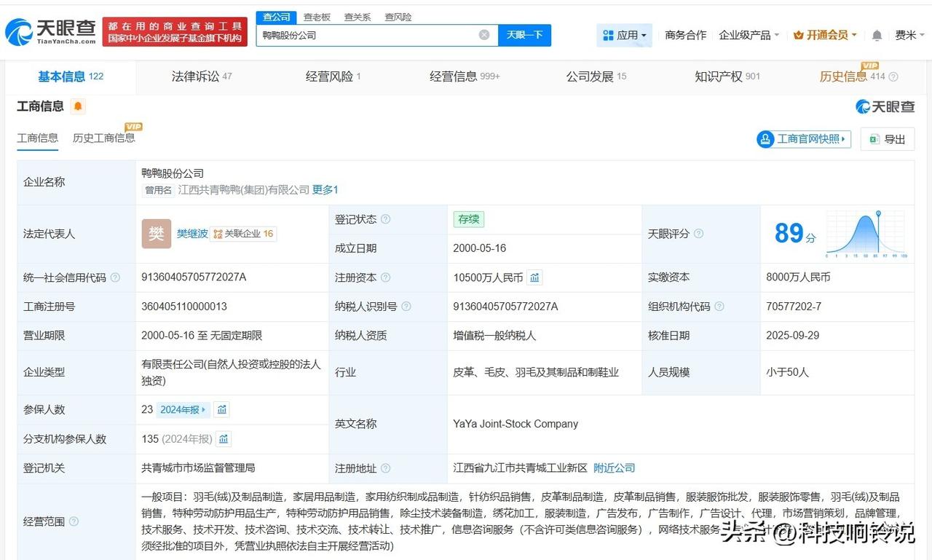This screenshot has width=932, height=560.
Task: Click the VIP badge on 历史信息 tab
Action: pos(869,65)
